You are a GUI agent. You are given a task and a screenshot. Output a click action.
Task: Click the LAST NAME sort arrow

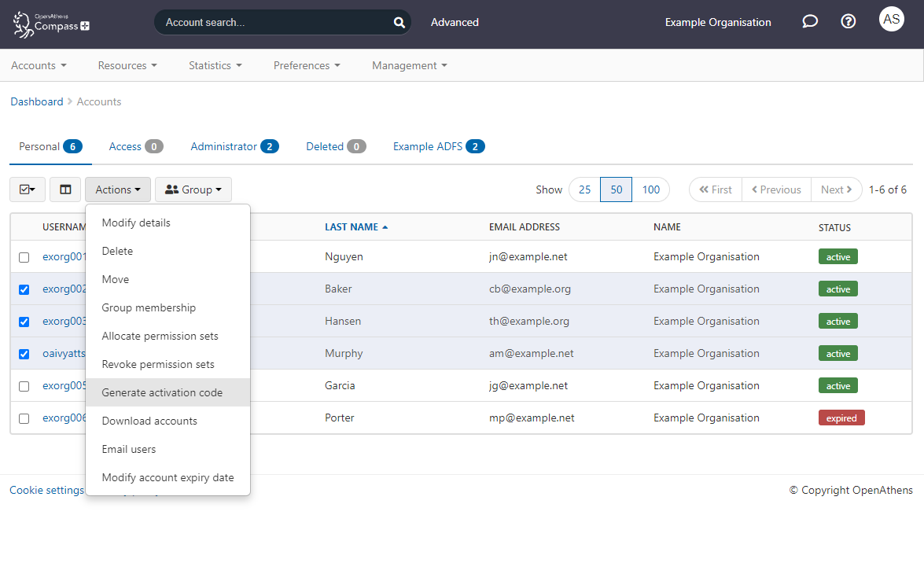tap(383, 226)
